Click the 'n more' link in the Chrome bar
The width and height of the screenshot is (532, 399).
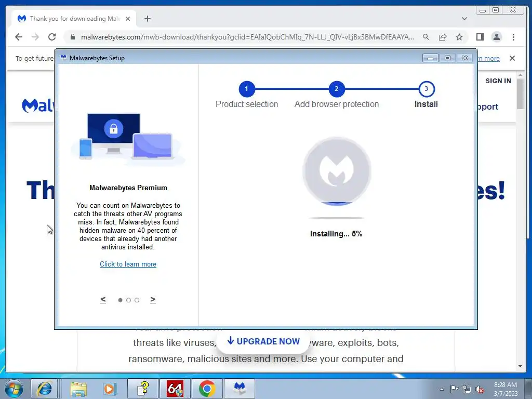[489, 58]
